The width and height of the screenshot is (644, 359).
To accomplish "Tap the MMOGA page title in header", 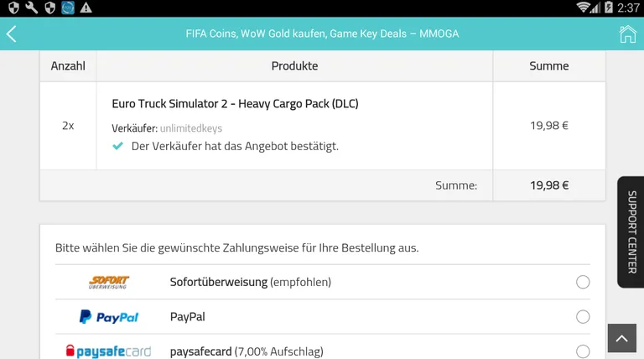I will click(x=322, y=34).
